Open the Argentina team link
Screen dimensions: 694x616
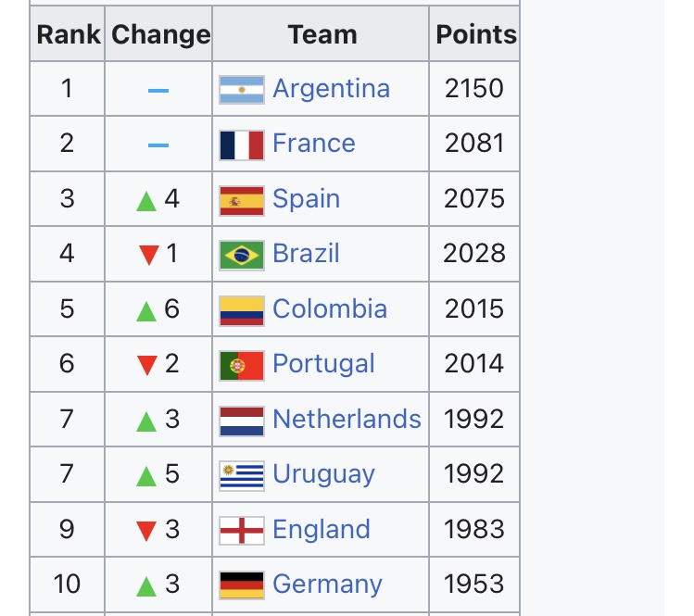click(x=331, y=89)
